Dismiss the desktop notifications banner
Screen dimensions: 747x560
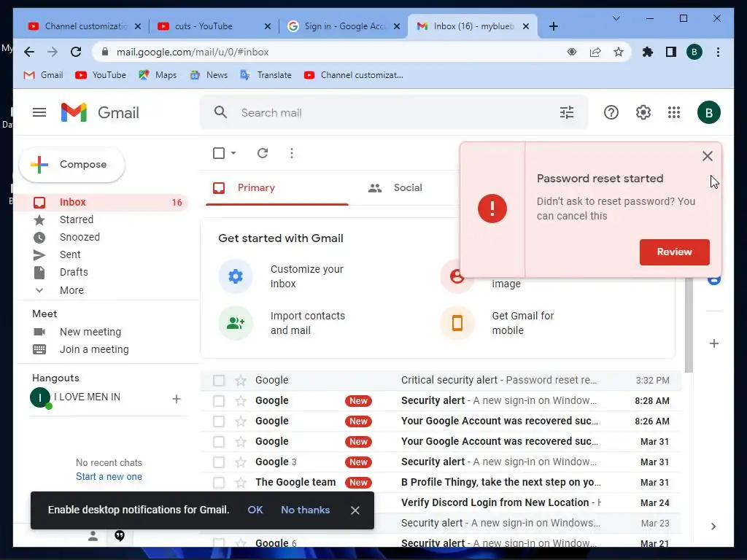[x=355, y=510]
